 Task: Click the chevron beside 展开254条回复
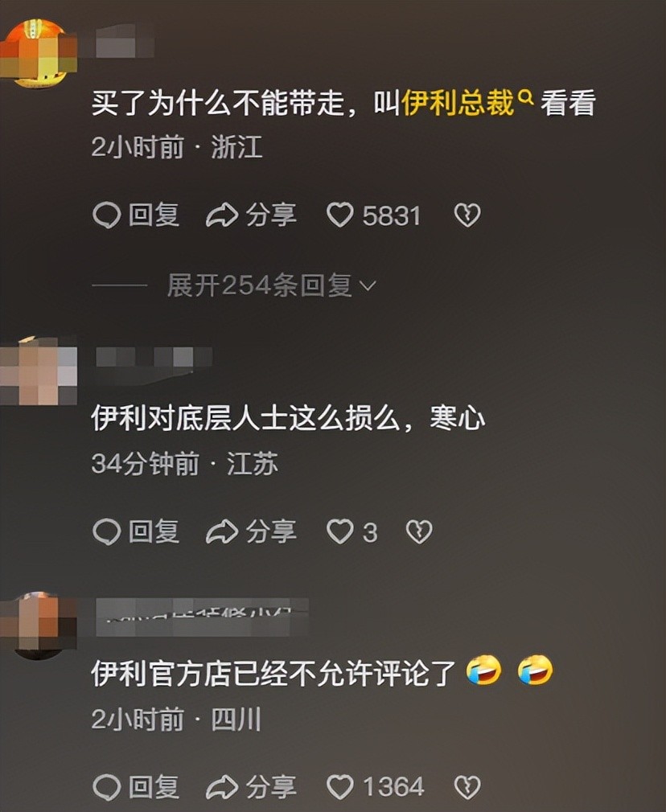pos(368,286)
